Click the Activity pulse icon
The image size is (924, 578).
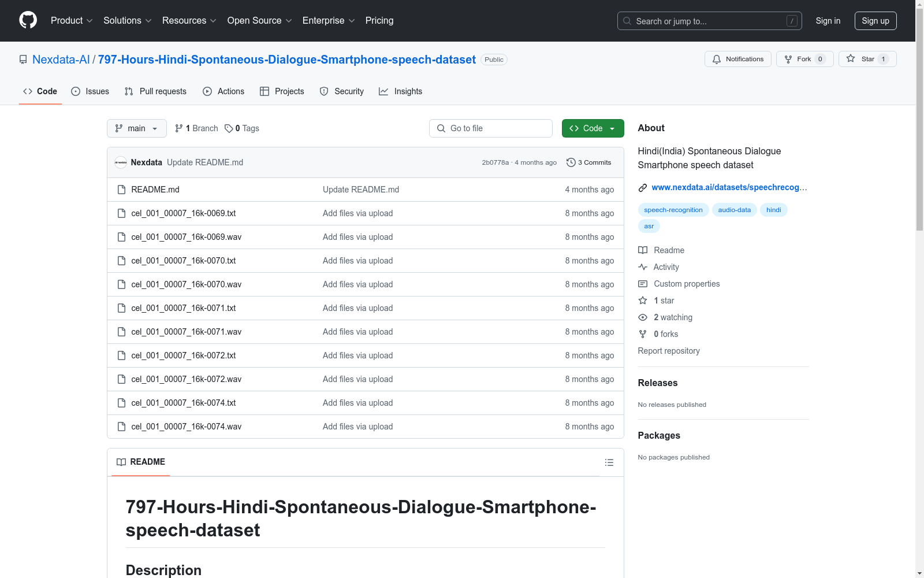[x=643, y=267]
